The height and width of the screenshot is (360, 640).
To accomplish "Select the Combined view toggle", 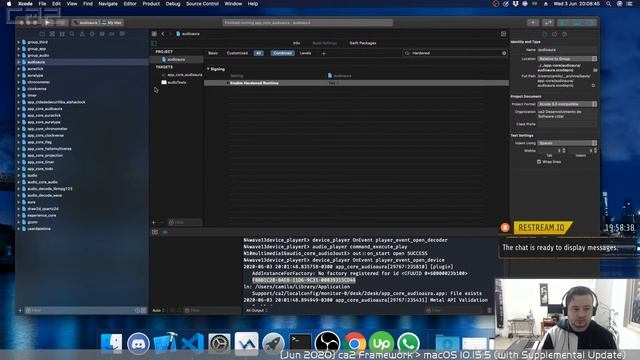I will [x=282, y=53].
